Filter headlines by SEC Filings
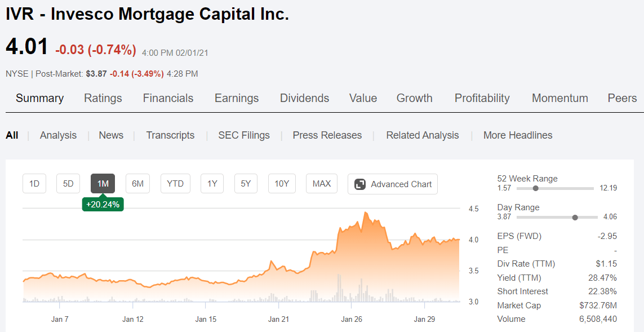 pyautogui.click(x=244, y=135)
